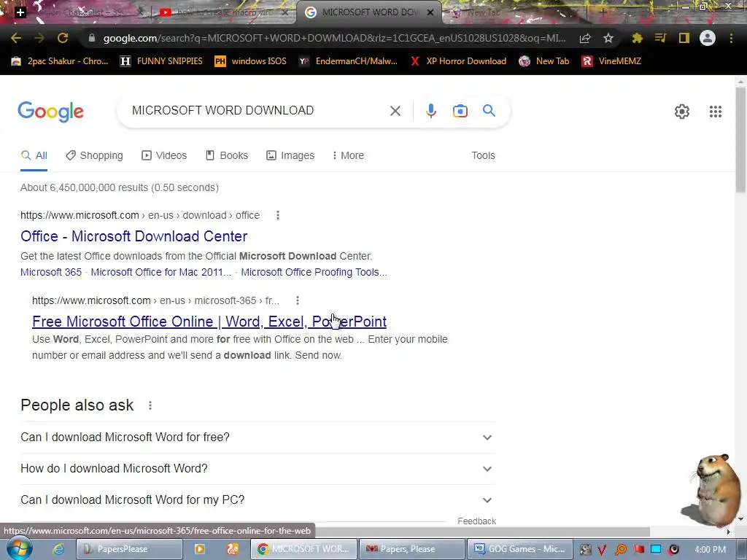The width and height of the screenshot is (747, 560).
Task: Bookmark this page with the star icon
Action: tap(608, 38)
